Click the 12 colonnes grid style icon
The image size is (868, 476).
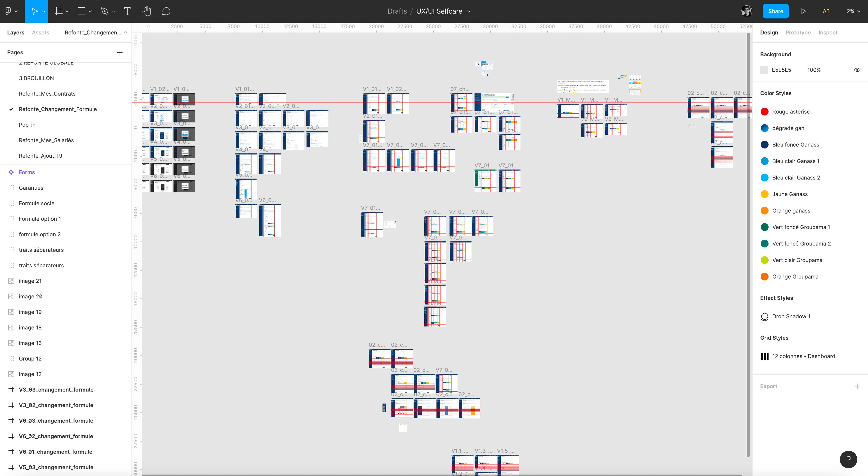pos(765,356)
